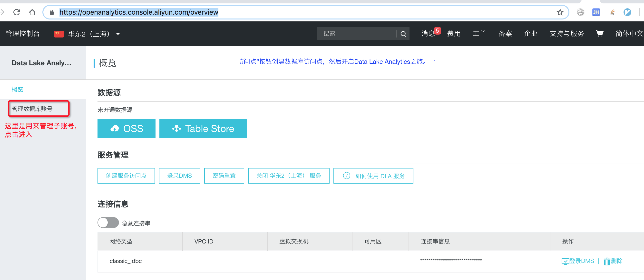
Task: Click the 创建服务访问点 button
Action: tap(125, 176)
